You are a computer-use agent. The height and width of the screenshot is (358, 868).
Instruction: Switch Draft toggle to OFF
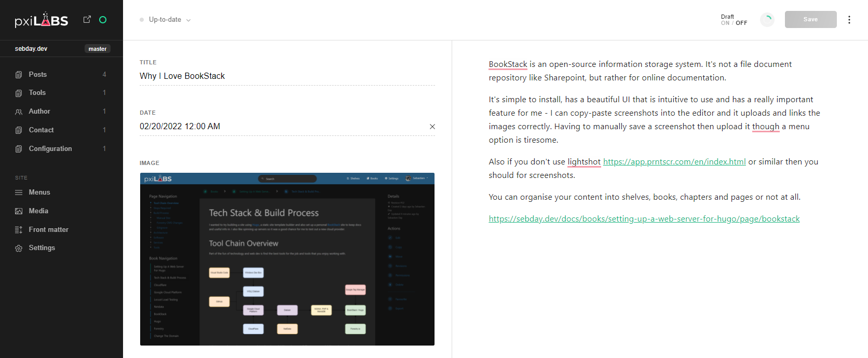pyautogui.click(x=741, y=23)
